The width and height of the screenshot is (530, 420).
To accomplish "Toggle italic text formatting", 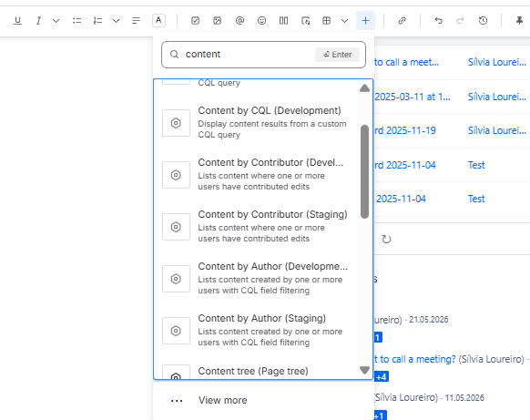I will 38,21.
